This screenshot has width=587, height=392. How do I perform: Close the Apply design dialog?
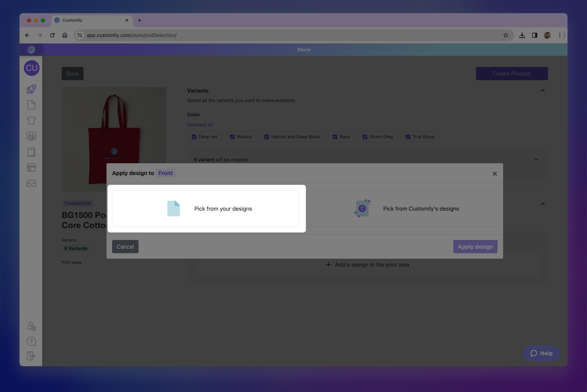coord(494,174)
